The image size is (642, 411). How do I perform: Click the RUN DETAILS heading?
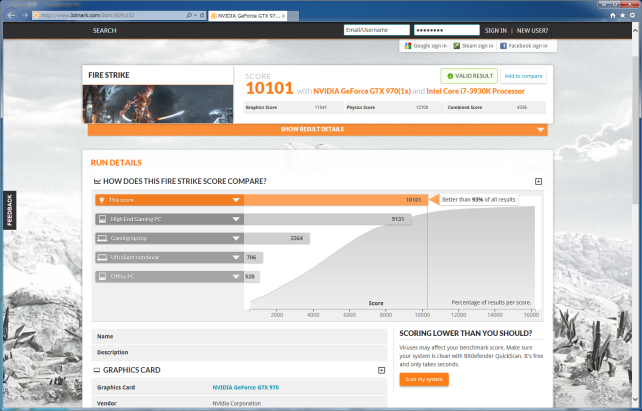[x=116, y=163]
